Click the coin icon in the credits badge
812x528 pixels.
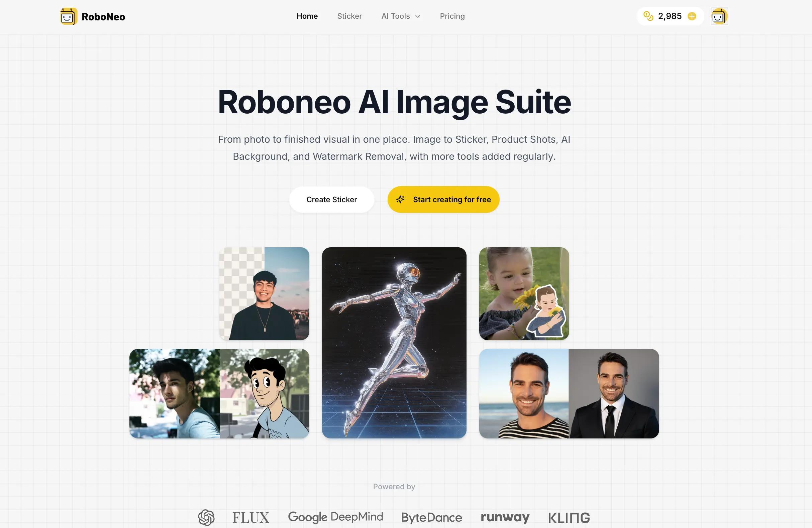649,16
